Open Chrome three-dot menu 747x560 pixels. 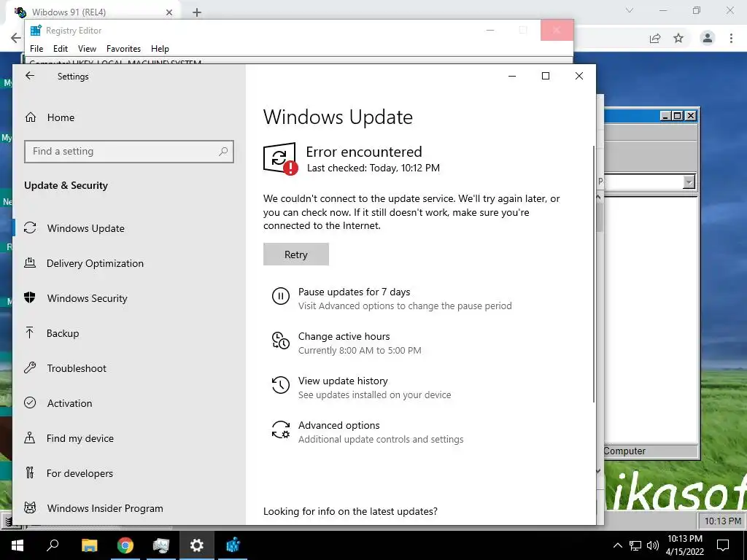click(731, 38)
